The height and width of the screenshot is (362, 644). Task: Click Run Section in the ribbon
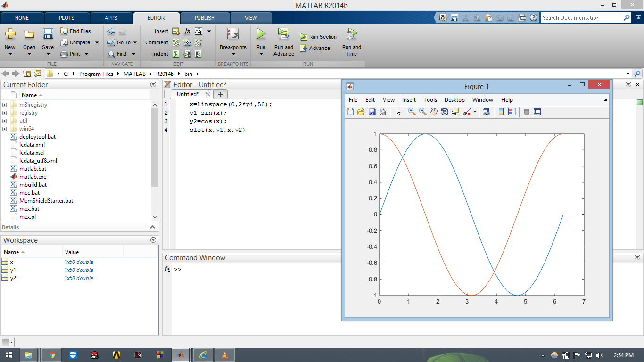click(318, 36)
